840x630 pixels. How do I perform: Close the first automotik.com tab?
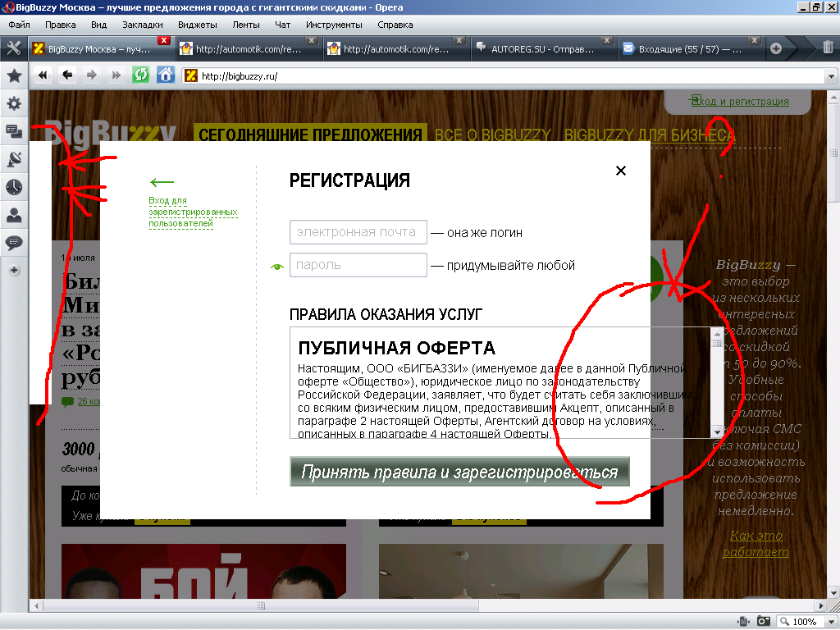[x=311, y=40]
